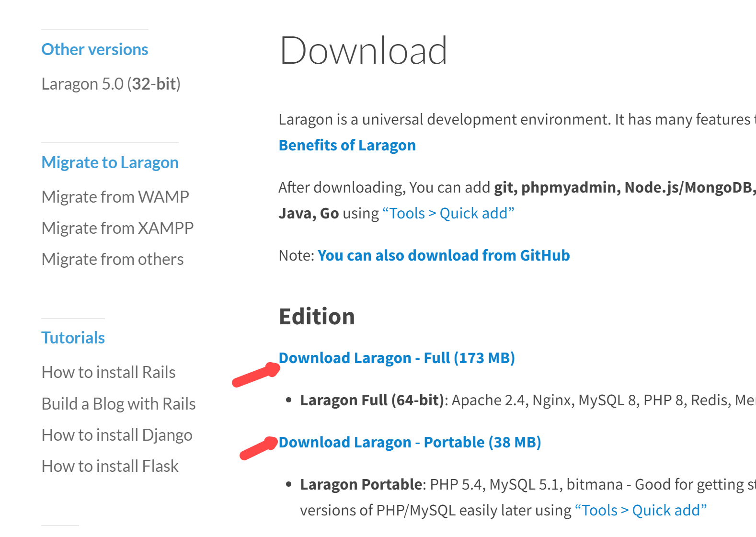Click the large Download page heading

[363, 50]
